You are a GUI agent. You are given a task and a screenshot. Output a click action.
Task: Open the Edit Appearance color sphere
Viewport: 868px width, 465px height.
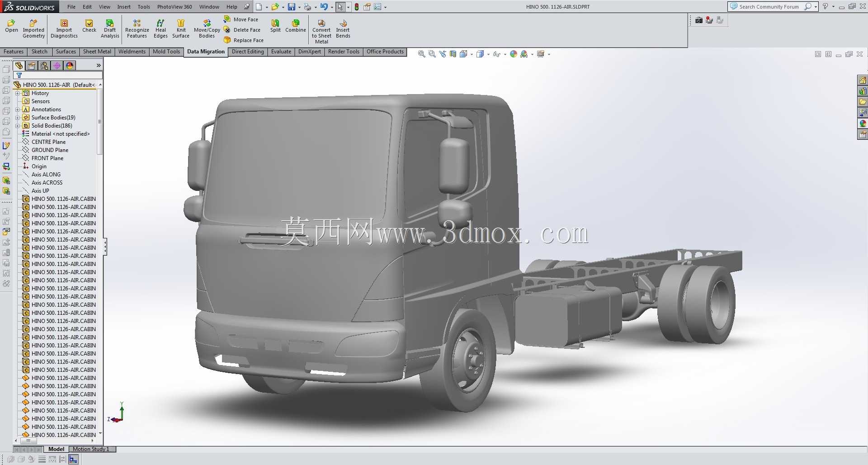pyautogui.click(x=513, y=54)
